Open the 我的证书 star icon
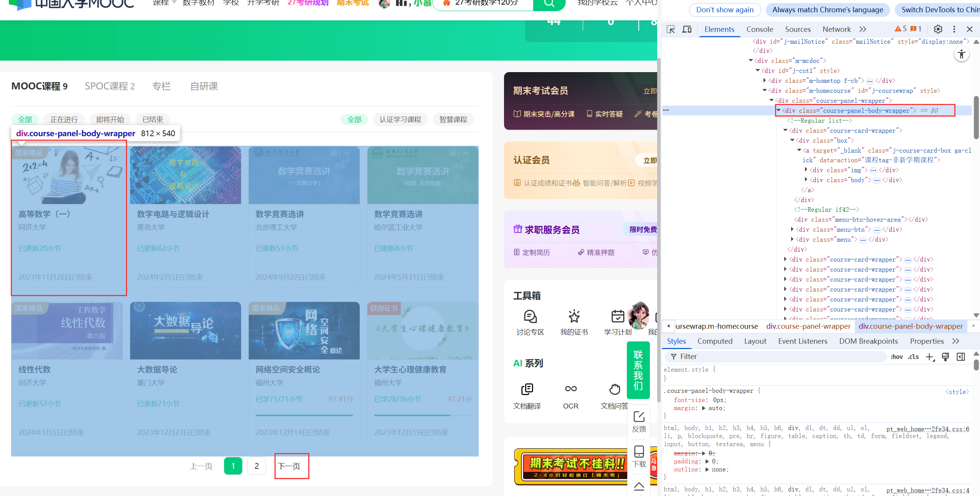Image resolution: width=980 pixels, height=496 pixels. click(x=574, y=317)
